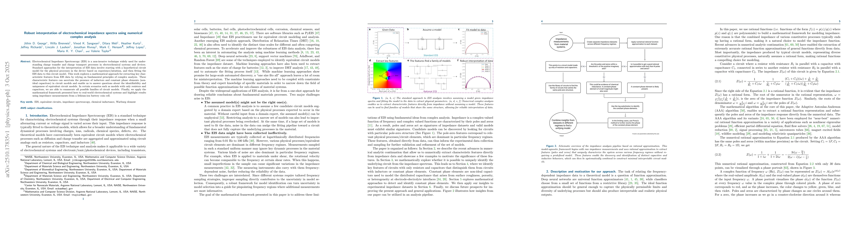The height and width of the screenshot is (239, 868).
Task: Click the Yes branch of poles-zeros decision box
Action: [x=583, y=66]
